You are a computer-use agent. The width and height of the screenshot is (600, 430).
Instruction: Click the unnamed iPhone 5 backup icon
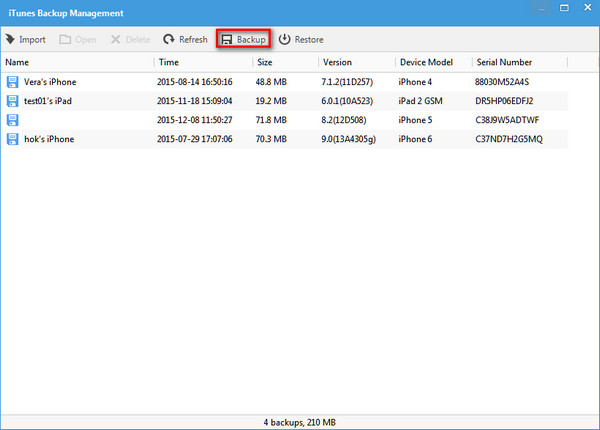pos(13,120)
